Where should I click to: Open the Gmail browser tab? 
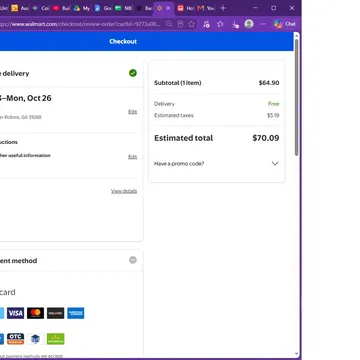[x=206, y=8]
